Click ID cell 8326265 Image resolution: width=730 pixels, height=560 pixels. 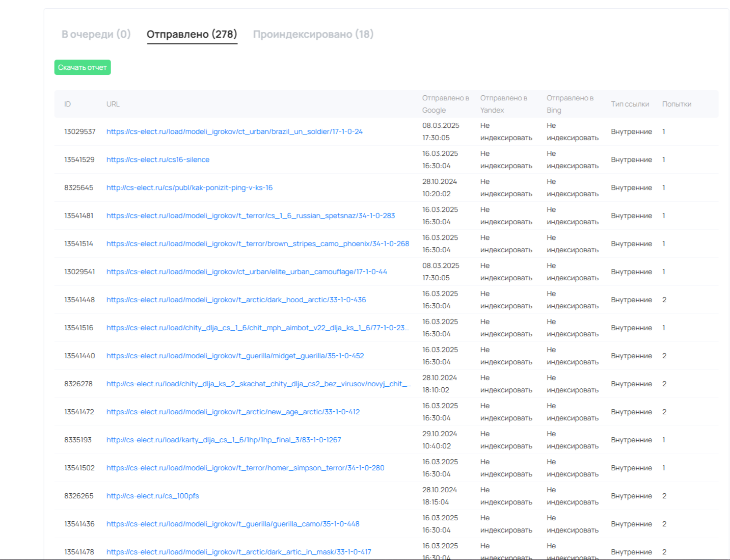pos(79,496)
